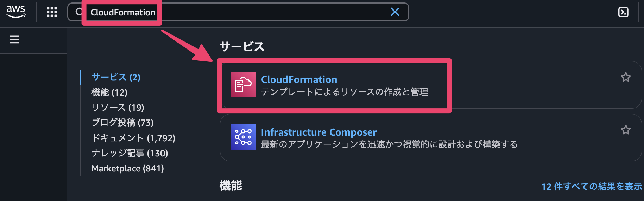Open the CloudShell terminal icon
Viewport: 644px width, 201px height.
623,12
